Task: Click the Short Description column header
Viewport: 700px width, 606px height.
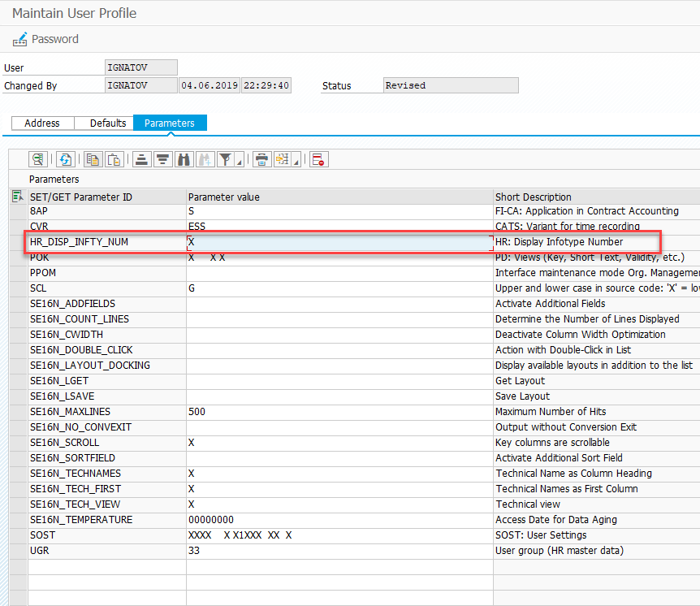Action: tap(596, 197)
